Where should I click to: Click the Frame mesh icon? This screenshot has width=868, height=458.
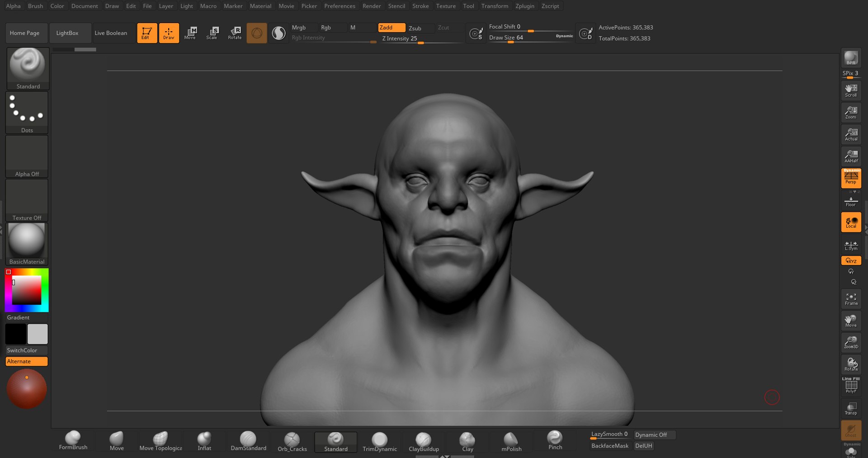click(851, 299)
